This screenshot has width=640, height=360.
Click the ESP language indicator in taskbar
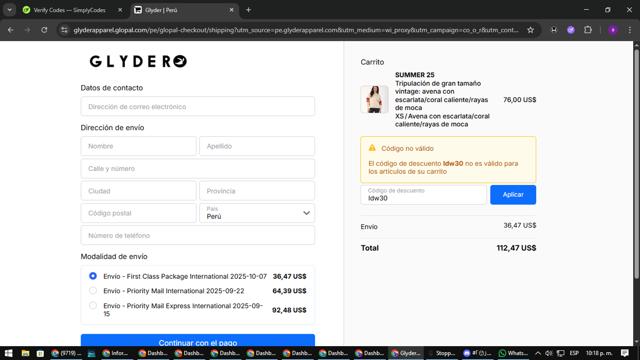pos(574,353)
